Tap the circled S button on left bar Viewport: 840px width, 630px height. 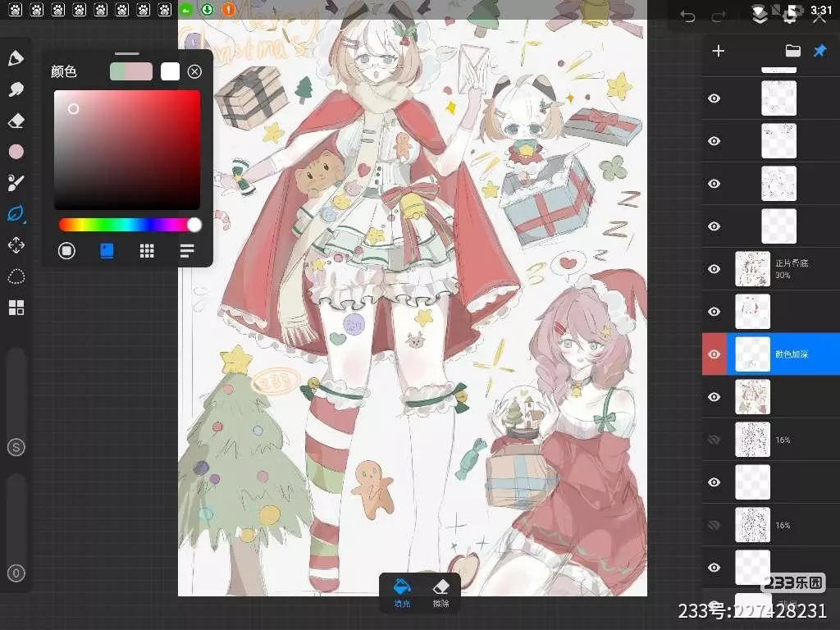click(x=16, y=447)
